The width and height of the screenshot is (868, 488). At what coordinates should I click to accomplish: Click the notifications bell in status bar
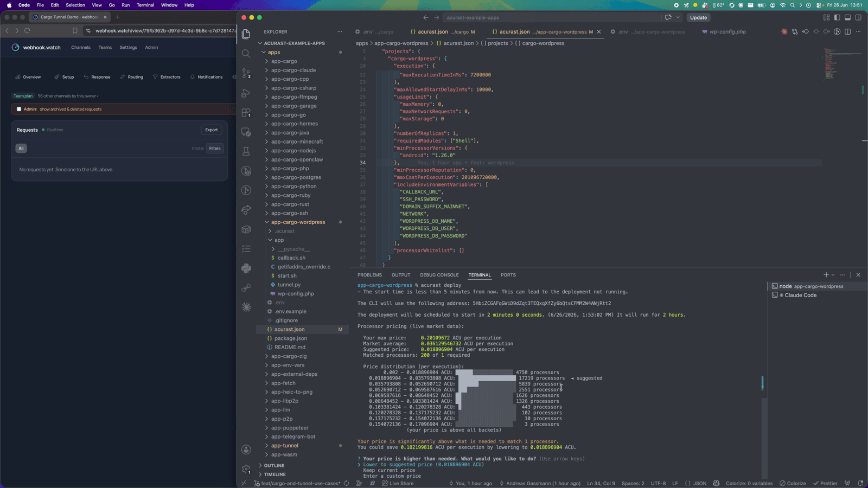(860, 483)
